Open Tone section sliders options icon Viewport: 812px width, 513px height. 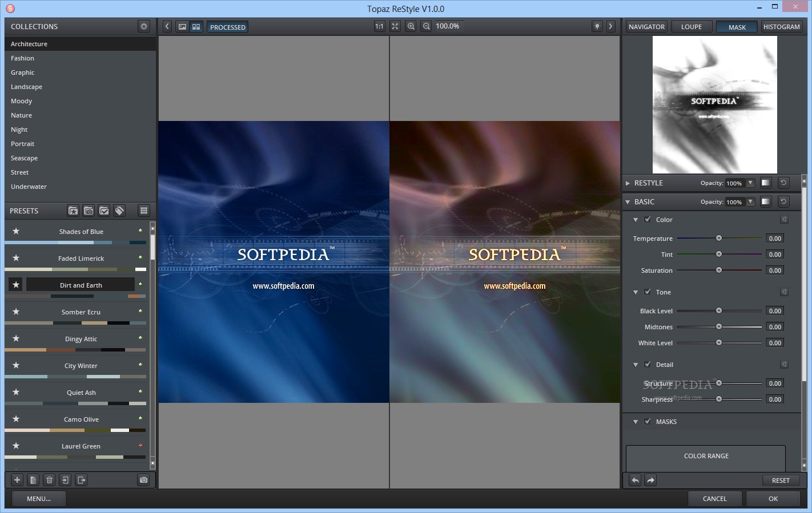(x=784, y=292)
